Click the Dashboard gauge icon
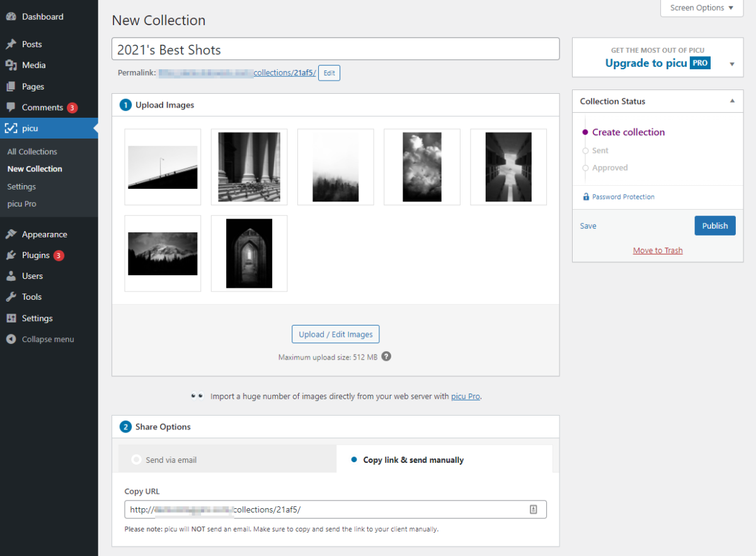 tap(11, 17)
